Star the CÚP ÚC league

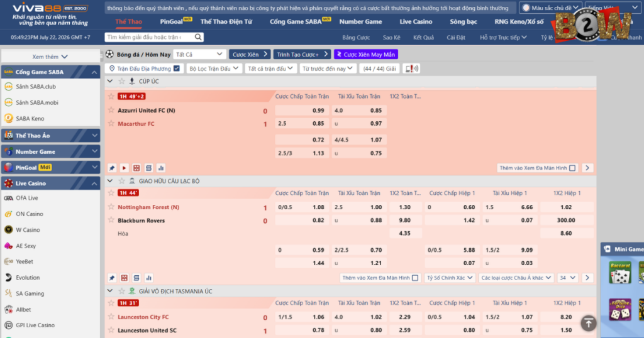[x=121, y=81]
